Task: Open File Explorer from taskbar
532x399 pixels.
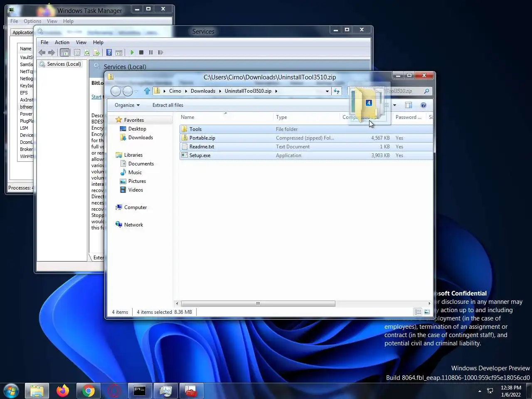Action: [37, 391]
